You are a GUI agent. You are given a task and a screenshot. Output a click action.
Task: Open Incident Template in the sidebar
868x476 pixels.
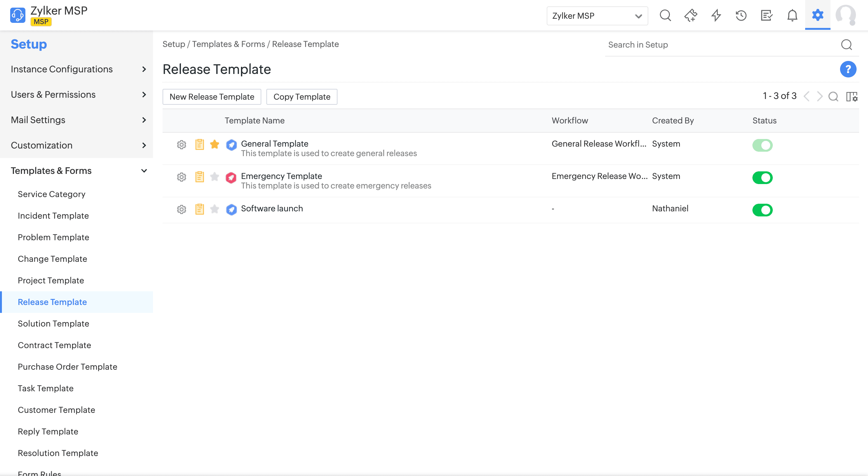(x=53, y=216)
